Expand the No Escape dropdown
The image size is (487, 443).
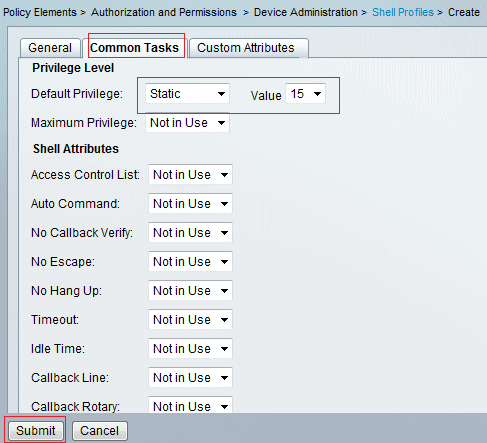[x=190, y=262]
